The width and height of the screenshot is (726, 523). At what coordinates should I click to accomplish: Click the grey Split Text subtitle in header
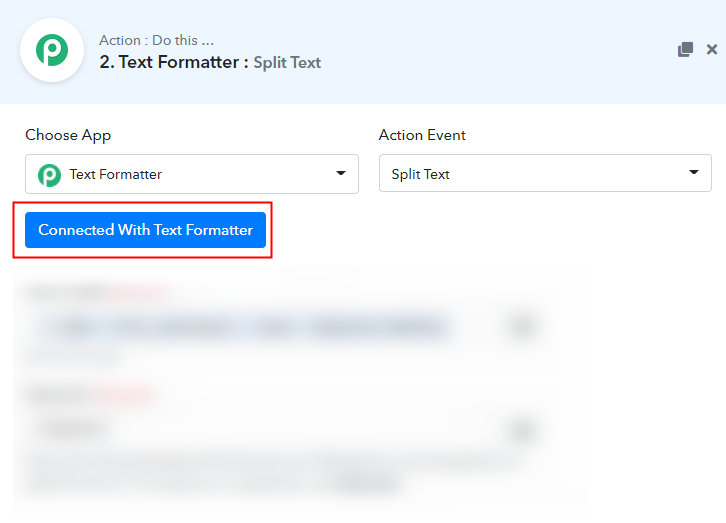[287, 62]
